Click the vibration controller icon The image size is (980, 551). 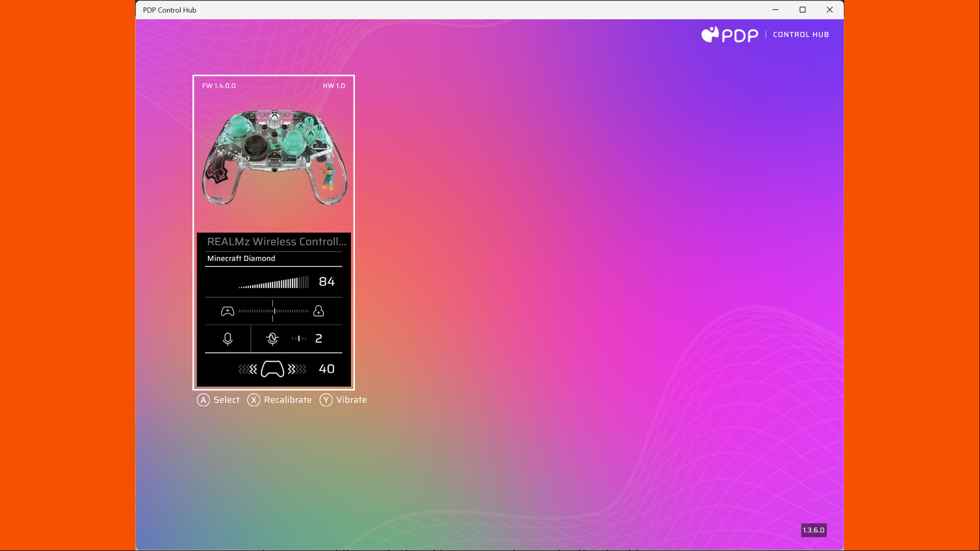(272, 369)
